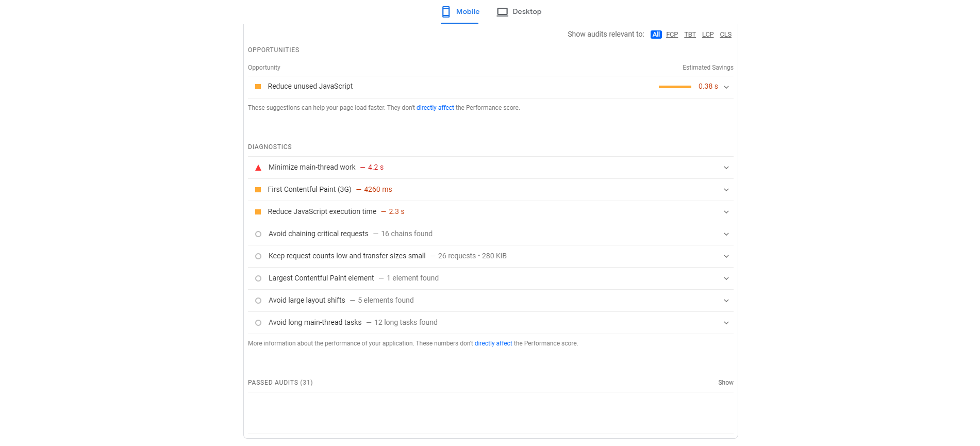Screen dimensions: 980x446
Task: Click the 4.2 s main-thread value
Action: pos(376,167)
